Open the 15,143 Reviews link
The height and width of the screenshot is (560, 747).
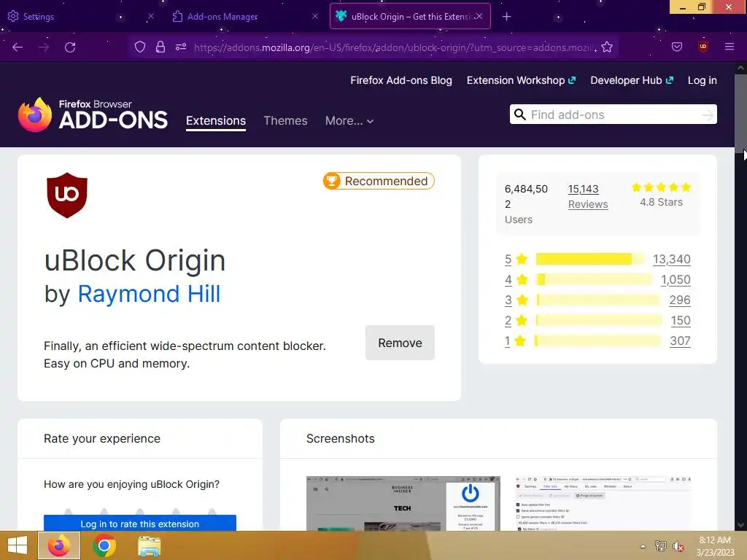588,197
